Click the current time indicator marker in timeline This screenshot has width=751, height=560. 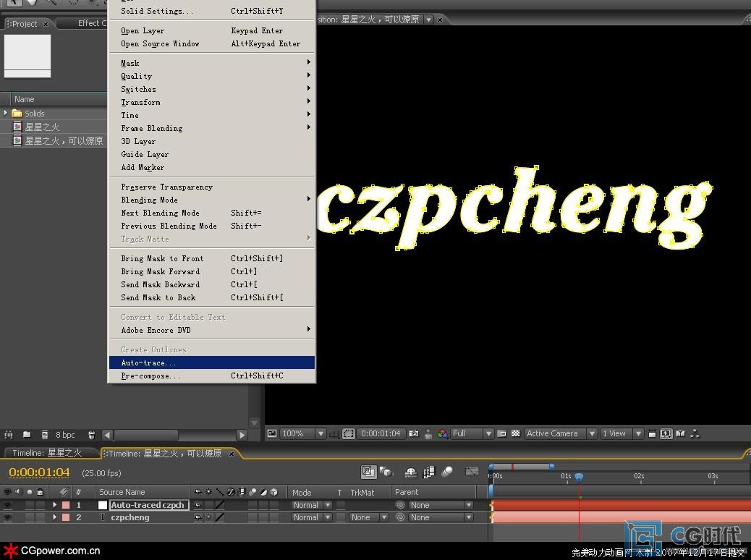coord(579,477)
